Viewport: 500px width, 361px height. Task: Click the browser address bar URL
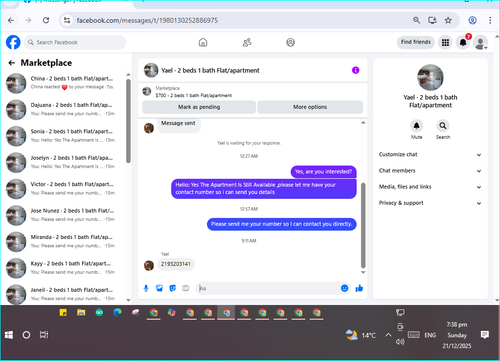point(147,20)
